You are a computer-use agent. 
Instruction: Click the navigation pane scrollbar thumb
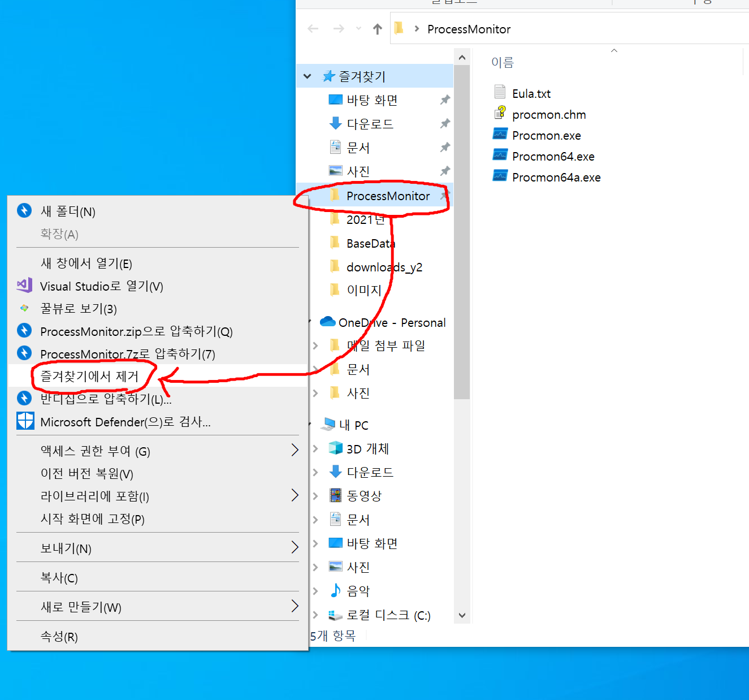(x=462, y=232)
